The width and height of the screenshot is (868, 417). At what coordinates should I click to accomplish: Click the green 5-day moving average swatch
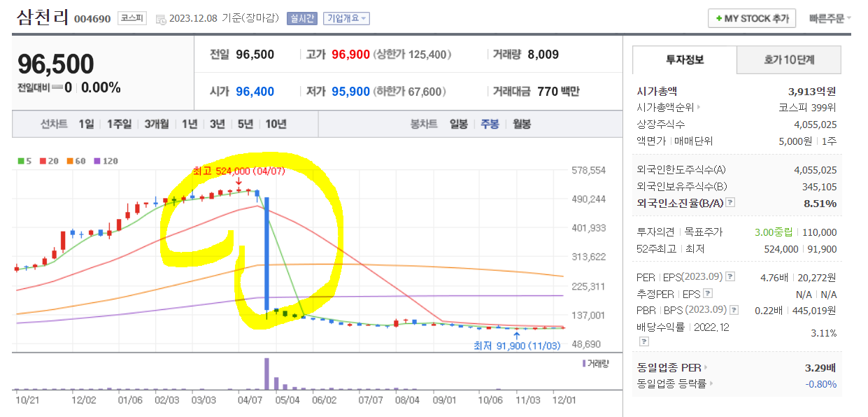click(21, 161)
